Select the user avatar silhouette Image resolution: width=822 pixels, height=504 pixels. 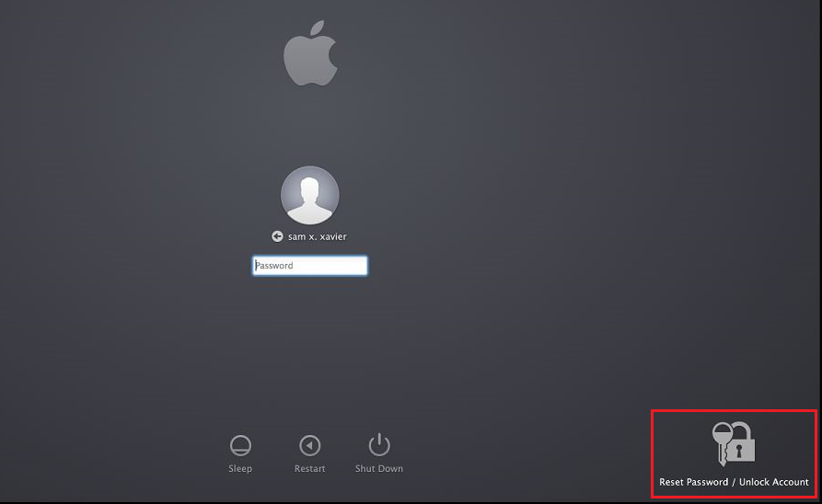tap(310, 196)
